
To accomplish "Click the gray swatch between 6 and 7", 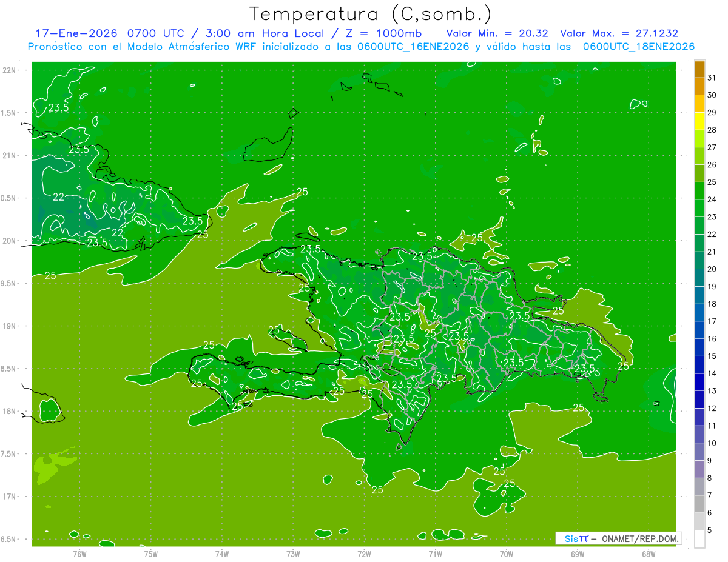I will point(699,504).
